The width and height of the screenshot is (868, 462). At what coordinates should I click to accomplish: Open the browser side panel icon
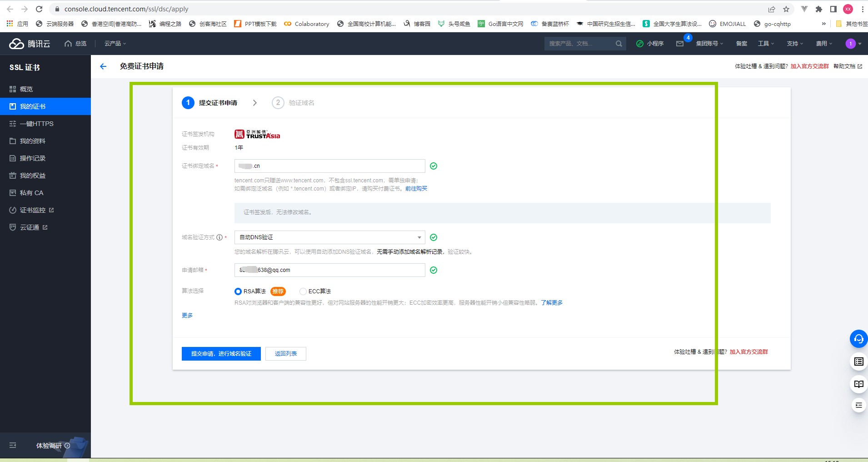pos(833,9)
